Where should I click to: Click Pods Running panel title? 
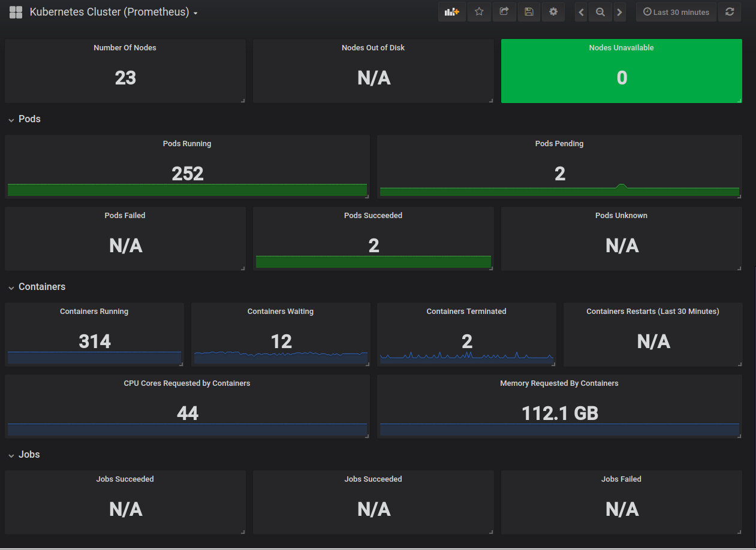point(187,144)
